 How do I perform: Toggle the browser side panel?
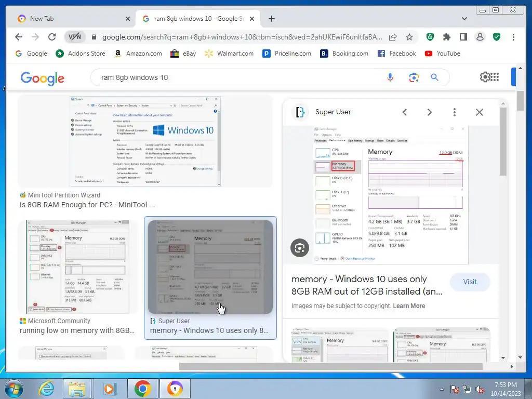pos(463,37)
